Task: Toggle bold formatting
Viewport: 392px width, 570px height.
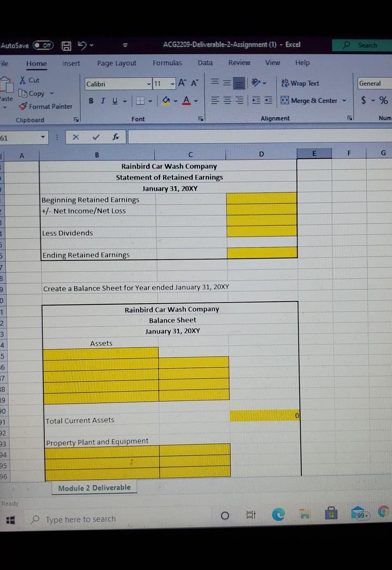Action: click(90, 101)
